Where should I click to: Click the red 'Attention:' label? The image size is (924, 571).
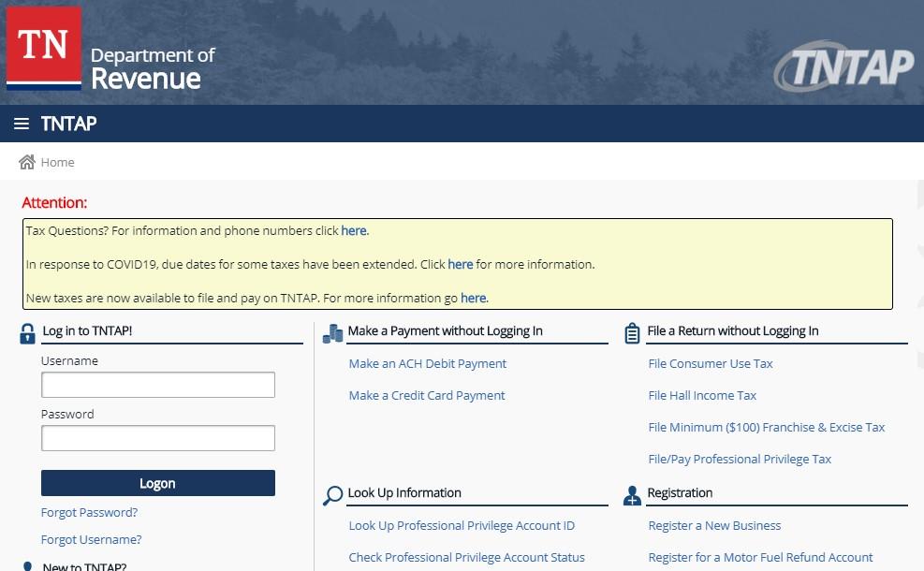tap(54, 203)
